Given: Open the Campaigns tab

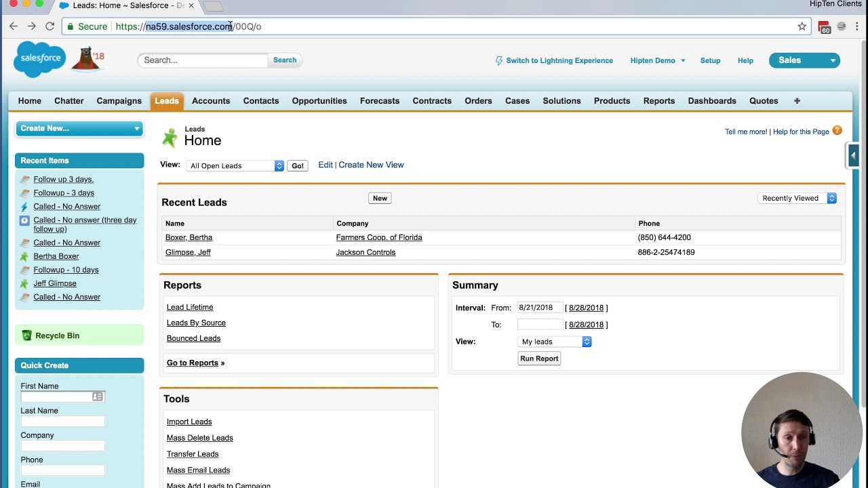Looking at the screenshot, I should point(119,101).
